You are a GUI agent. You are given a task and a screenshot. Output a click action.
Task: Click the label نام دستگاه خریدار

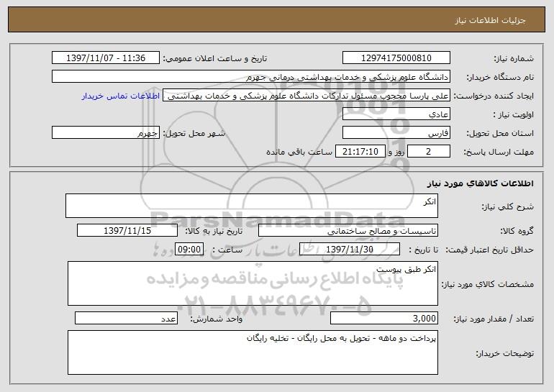click(x=500, y=78)
